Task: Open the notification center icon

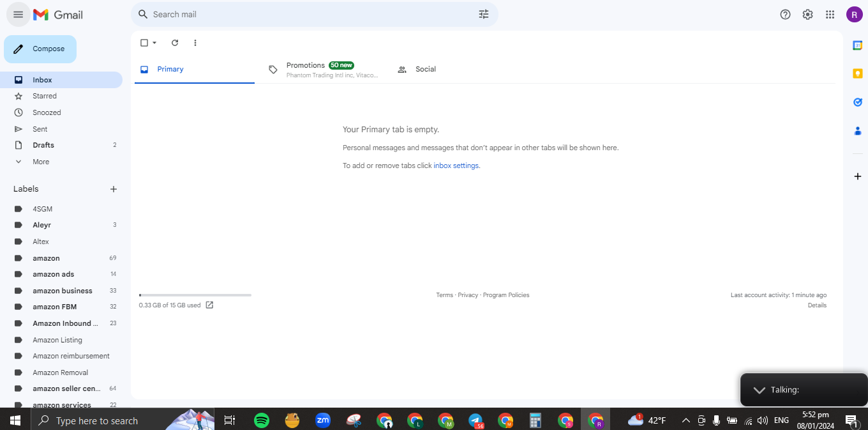Action: (x=851, y=420)
